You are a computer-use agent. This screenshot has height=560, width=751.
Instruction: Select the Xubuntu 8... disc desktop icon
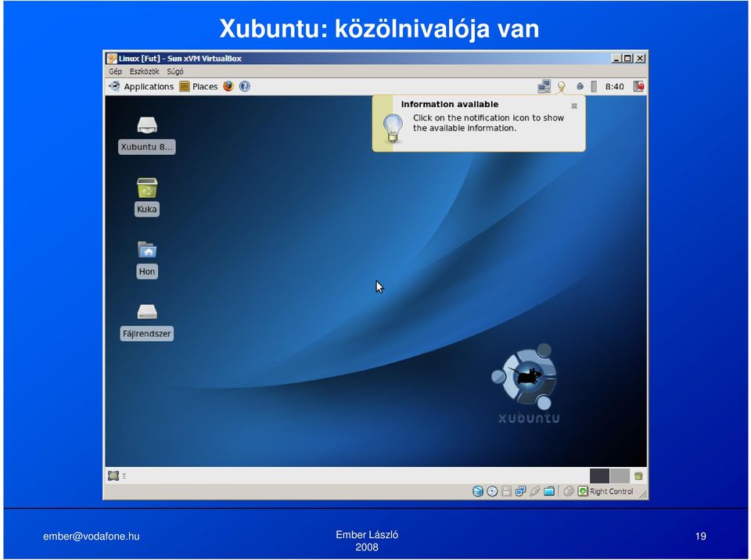147,135
